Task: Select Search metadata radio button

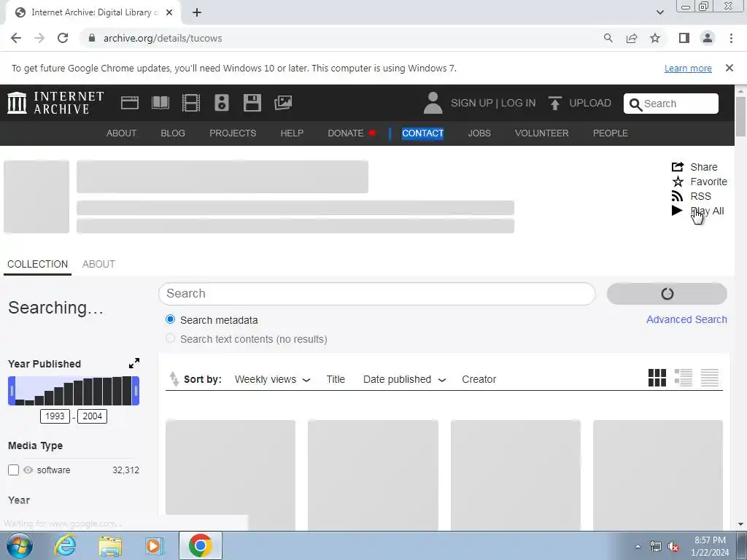Action: (x=170, y=319)
